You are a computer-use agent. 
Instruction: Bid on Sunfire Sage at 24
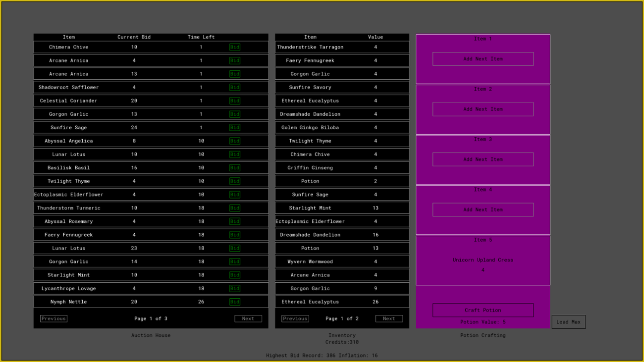click(x=235, y=127)
